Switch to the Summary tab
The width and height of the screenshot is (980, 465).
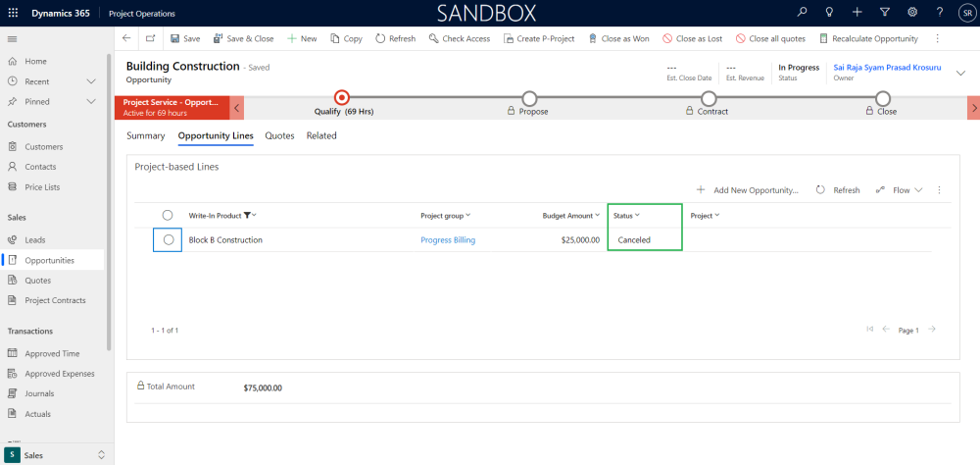tap(146, 135)
